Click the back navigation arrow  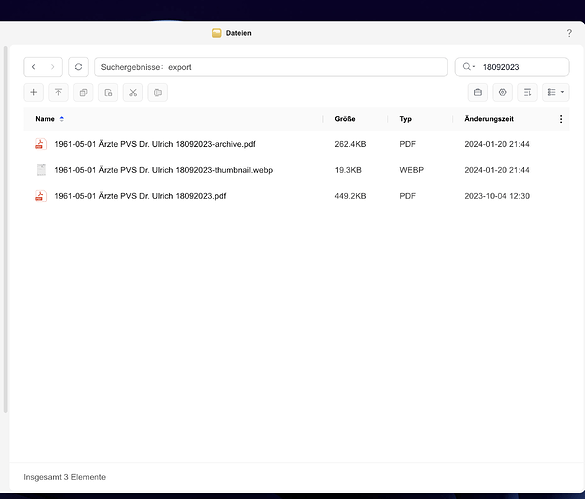tap(34, 67)
